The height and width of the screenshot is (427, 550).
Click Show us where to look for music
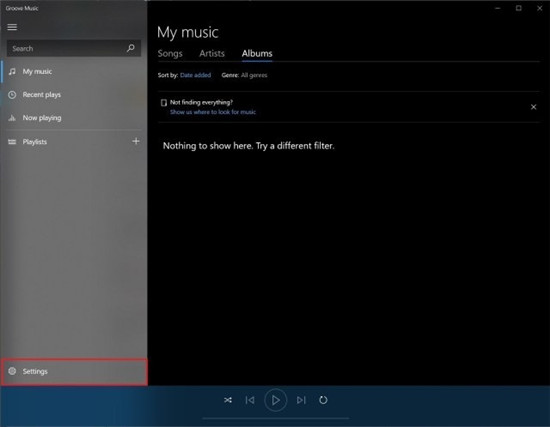tap(213, 112)
